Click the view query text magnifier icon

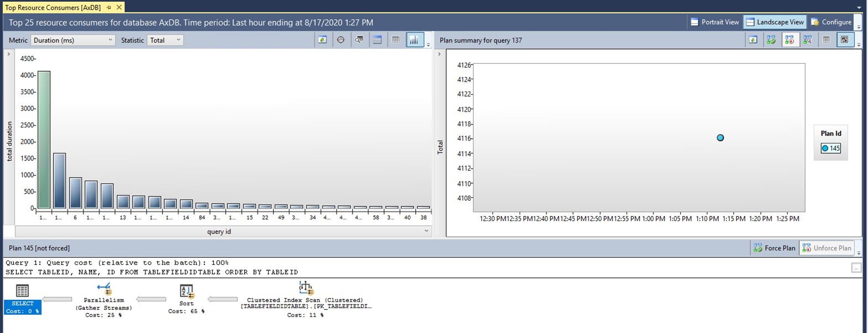[359, 40]
